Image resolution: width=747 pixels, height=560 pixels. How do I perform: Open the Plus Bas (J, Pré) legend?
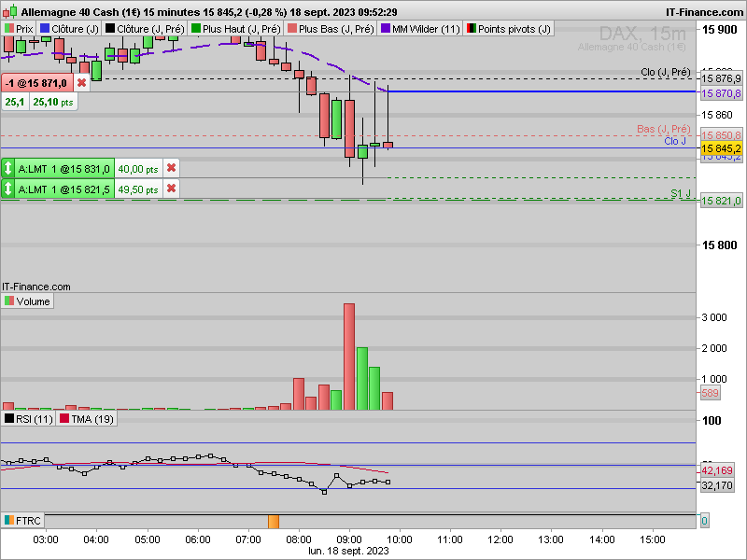331,29
